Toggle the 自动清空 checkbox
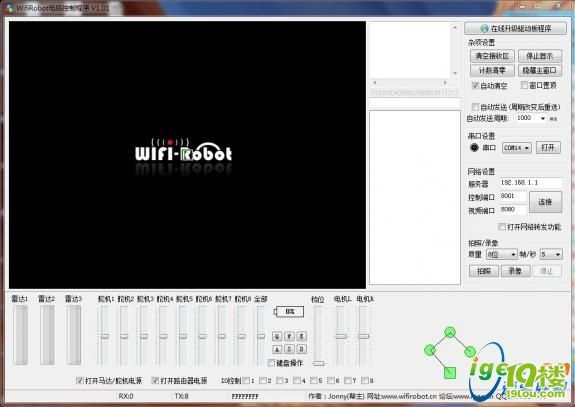Viewport: 575px width, 407px height. point(476,85)
